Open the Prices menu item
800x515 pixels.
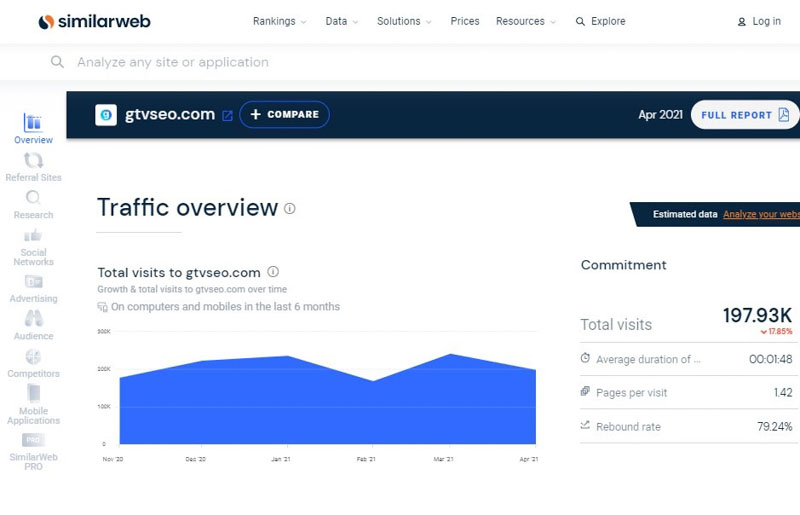pyautogui.click(x=465, y=21)
